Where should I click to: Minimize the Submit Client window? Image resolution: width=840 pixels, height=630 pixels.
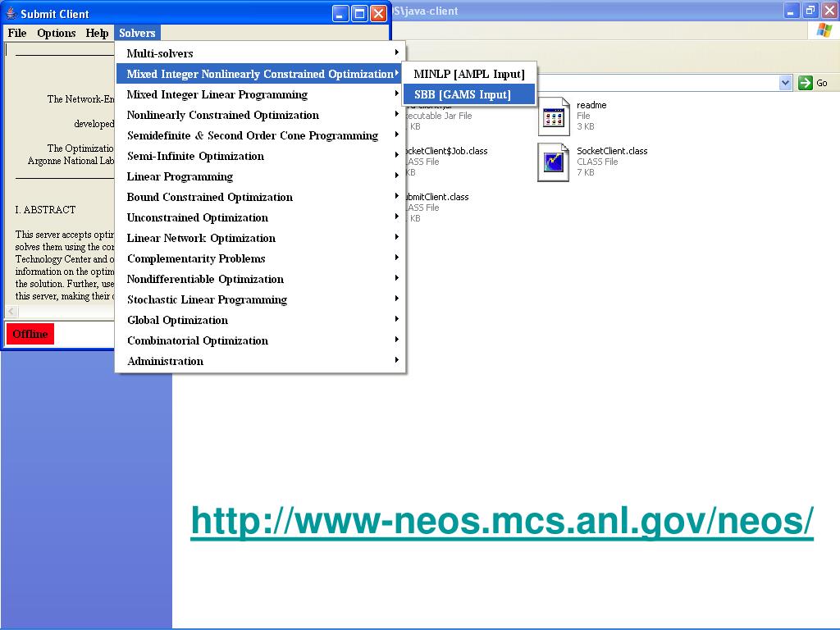(x=340, y=13)
